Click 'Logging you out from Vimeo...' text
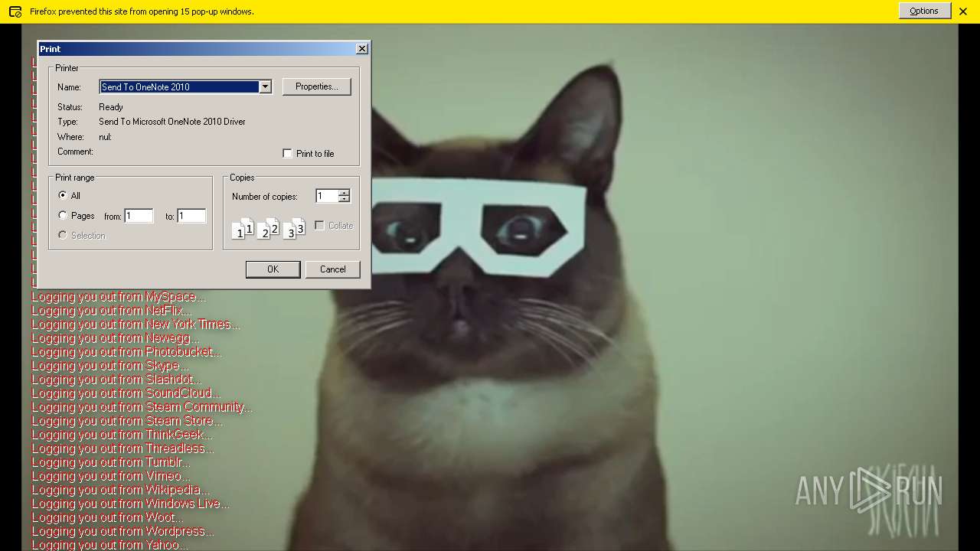980x551 pixels. pyautogui.click(x=111, y=476)
